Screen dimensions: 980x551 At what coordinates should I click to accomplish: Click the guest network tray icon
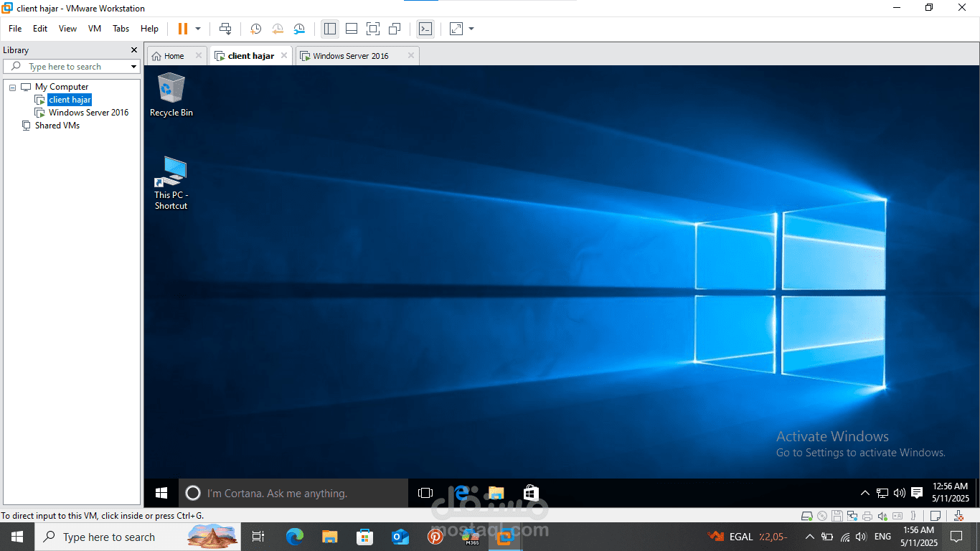tap(882, 493)
